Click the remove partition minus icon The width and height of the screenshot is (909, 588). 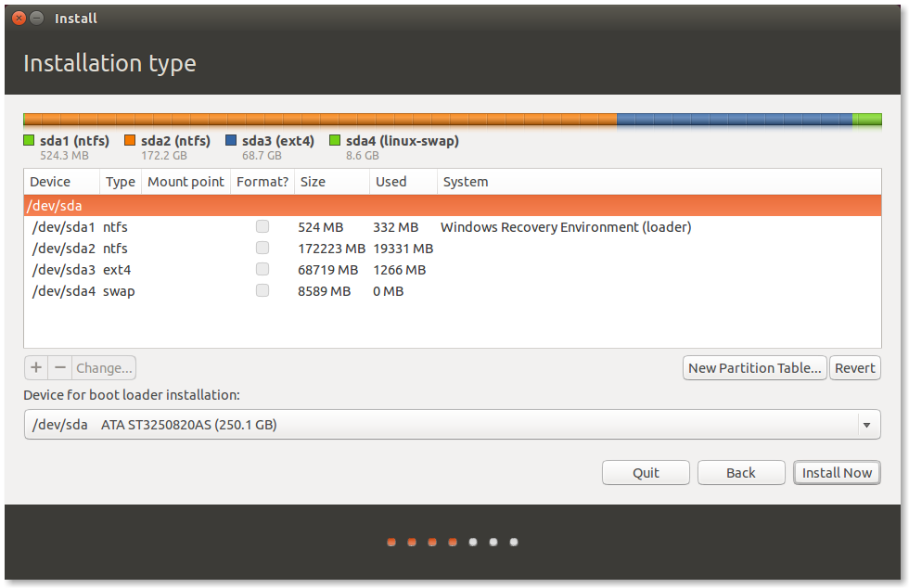pos(60,367)
